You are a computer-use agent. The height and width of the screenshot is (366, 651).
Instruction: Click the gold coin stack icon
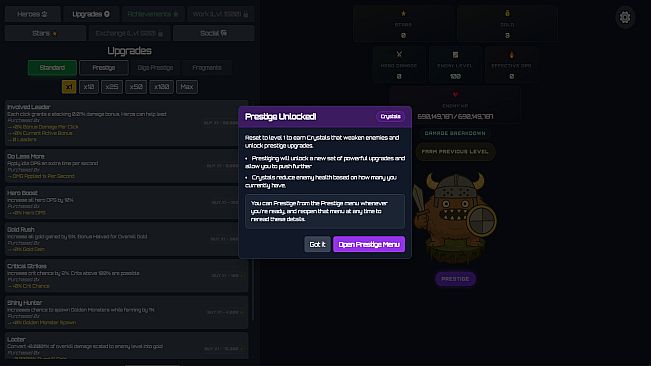click(x=507, y=13)
